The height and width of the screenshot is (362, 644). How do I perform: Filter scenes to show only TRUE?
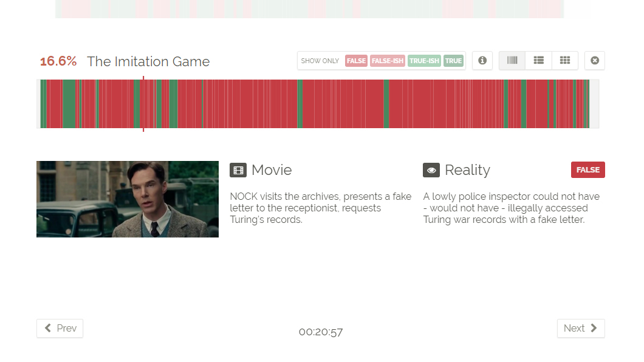(x=453, y=61)
